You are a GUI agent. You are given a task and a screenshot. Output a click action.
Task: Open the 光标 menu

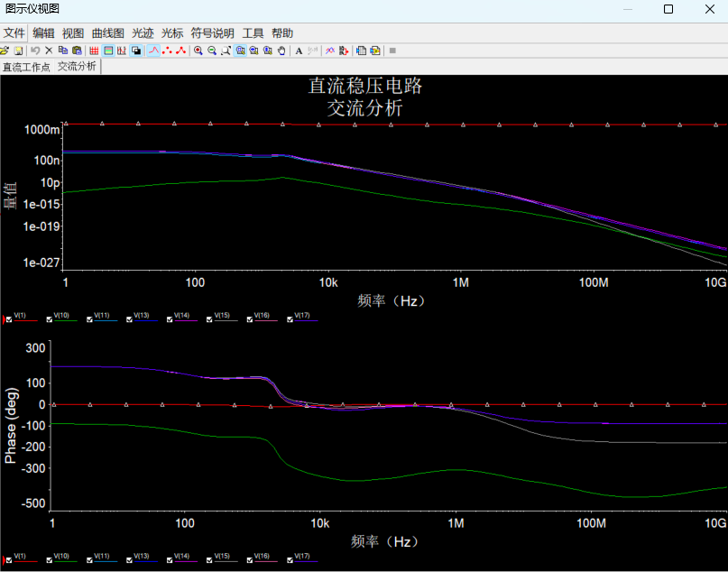[172, 33]
